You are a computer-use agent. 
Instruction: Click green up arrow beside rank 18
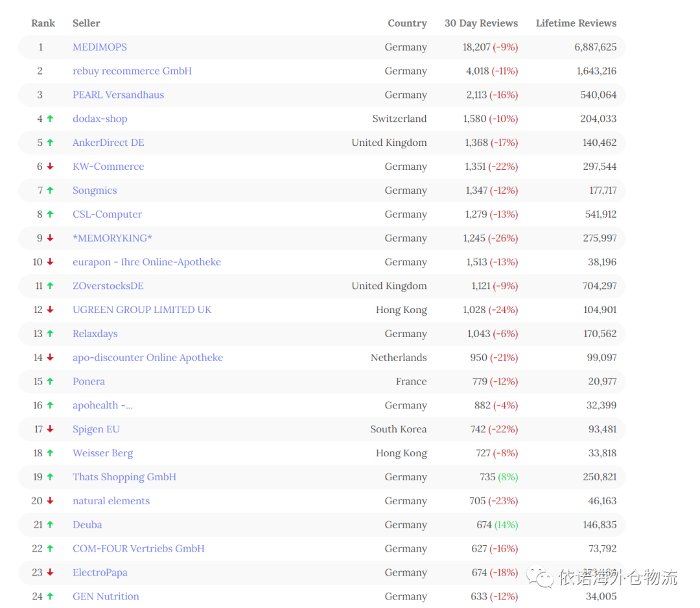tap(50, 453)
